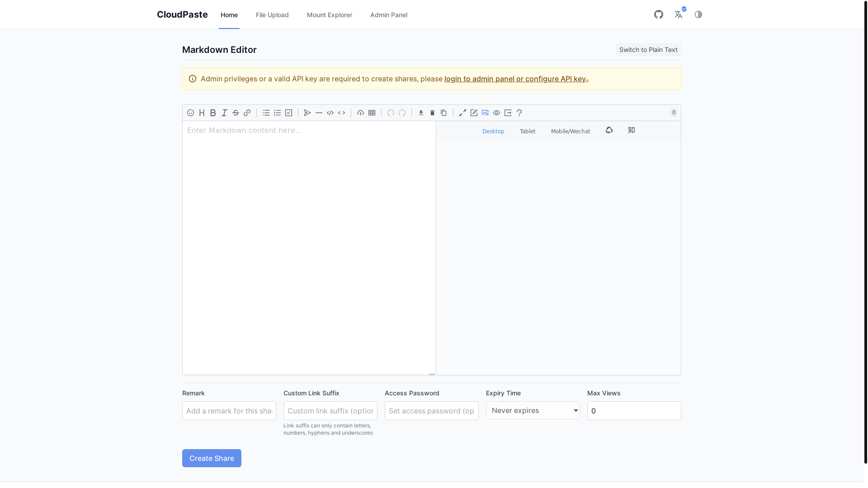Navigate to the Admin Panel
This screenshot has height=488, width=868.
click(x=389, y=15)
